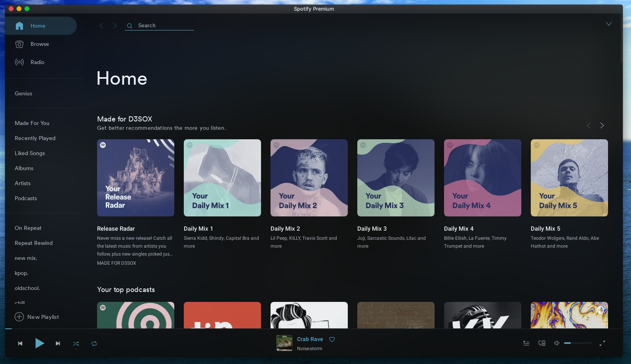The image size is (631, 364).
Task: Open the play queue
Action: coord(526,343)
